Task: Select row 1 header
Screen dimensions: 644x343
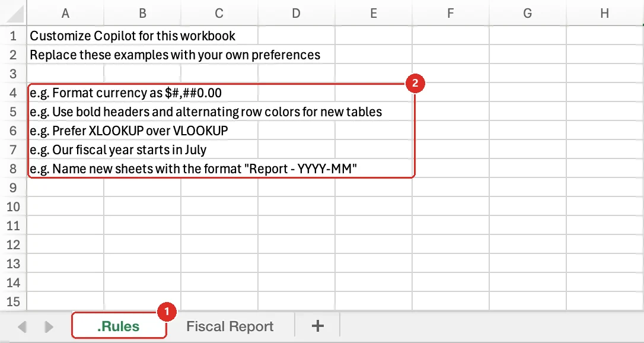Action: (x=13, y=36)
